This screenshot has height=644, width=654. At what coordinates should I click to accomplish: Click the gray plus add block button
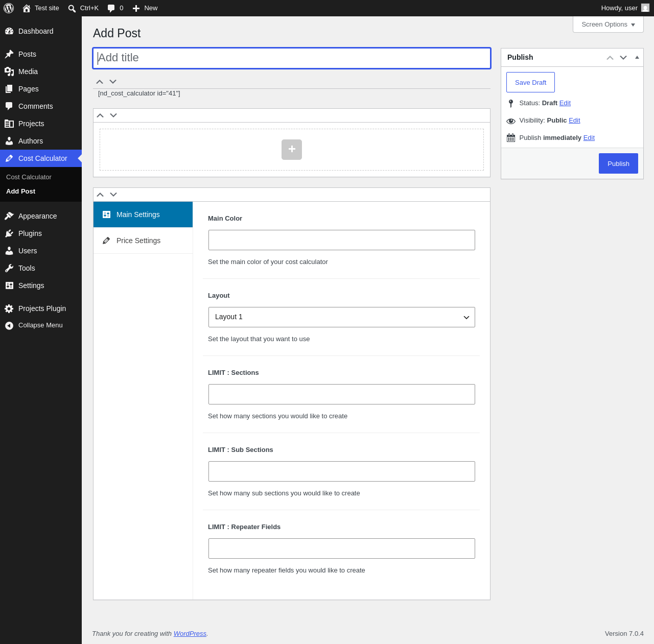point(292,150)
